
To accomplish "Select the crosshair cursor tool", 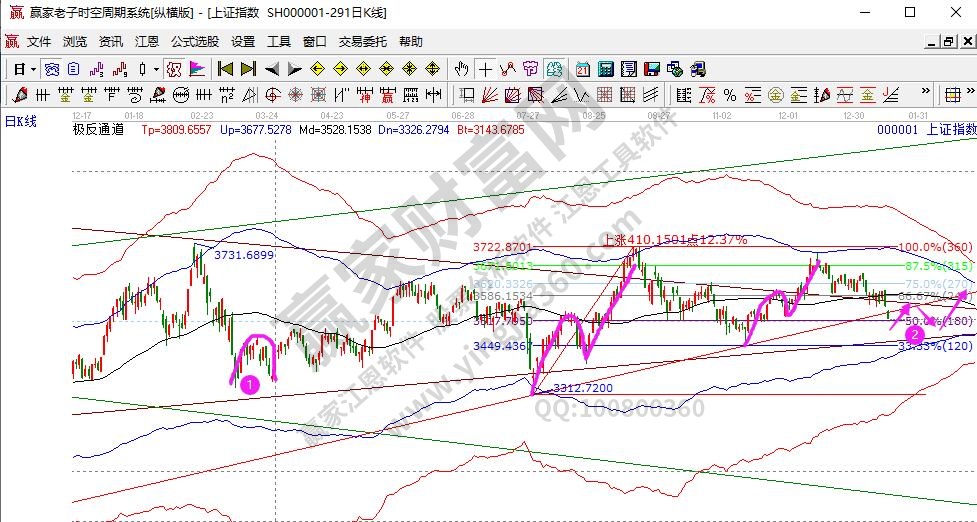I will (x=485, y=69).
